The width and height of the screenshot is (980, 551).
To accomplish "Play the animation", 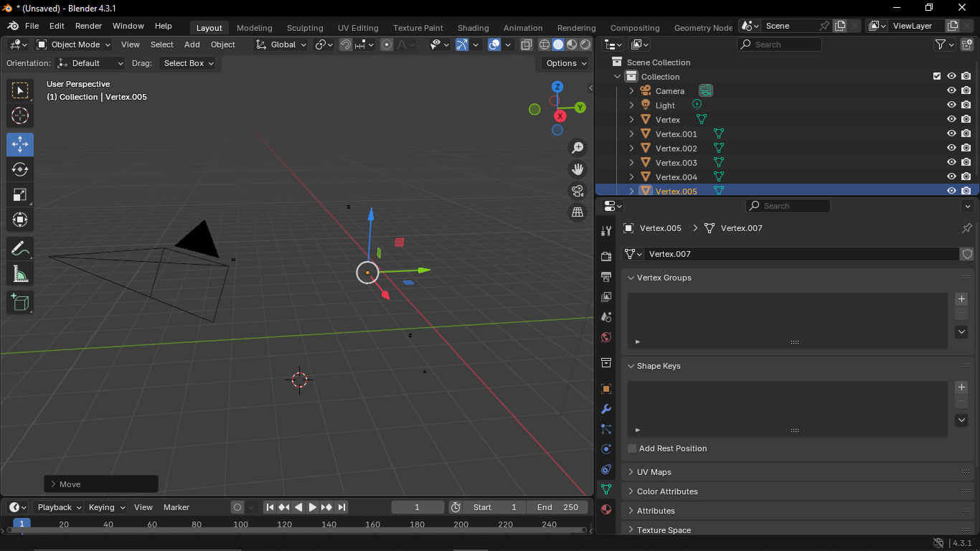I will pos(313,507).
